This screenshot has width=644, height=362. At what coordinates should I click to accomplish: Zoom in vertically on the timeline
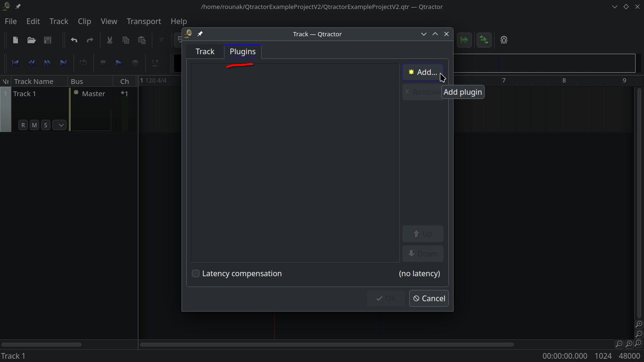click(639, 324)
